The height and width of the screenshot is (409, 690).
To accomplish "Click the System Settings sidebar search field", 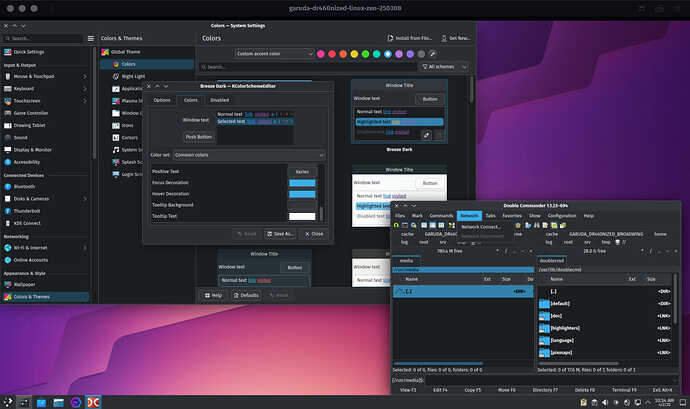I will pyautogui.click(x=43, y=38).
